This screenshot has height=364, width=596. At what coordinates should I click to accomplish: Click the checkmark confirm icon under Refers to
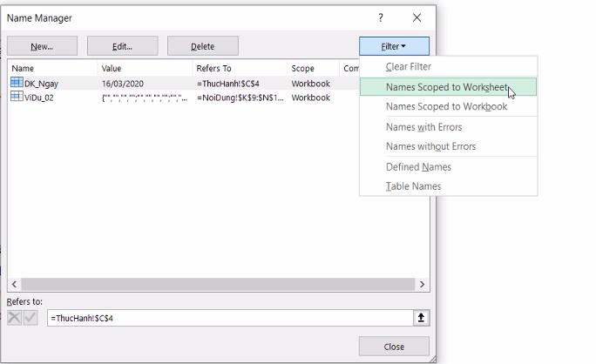(30, 318)
